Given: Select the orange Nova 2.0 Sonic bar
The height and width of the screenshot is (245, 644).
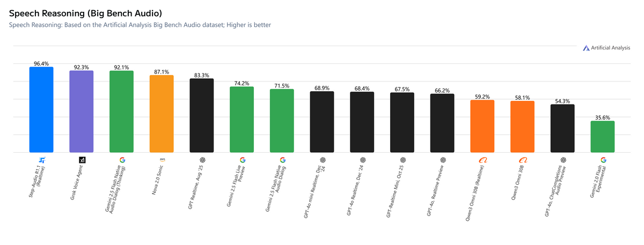Looking at the screenshot, I should point(162,114).
